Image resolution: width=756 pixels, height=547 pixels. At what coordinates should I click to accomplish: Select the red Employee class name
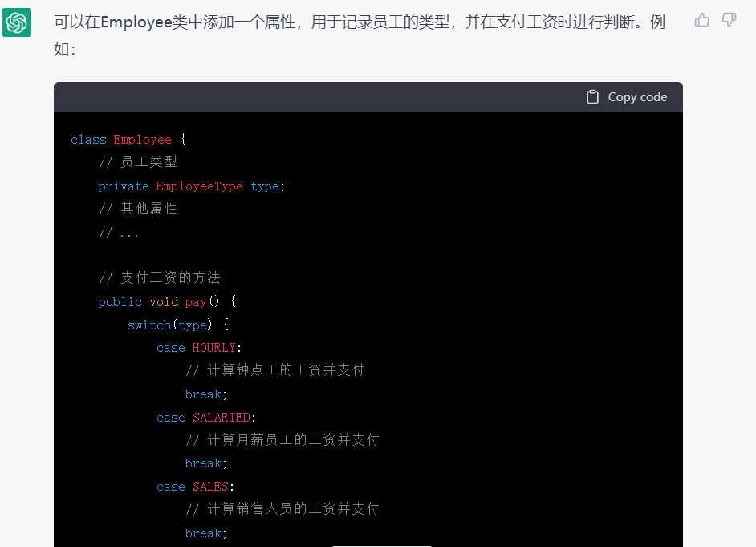(x=142, y=139)
